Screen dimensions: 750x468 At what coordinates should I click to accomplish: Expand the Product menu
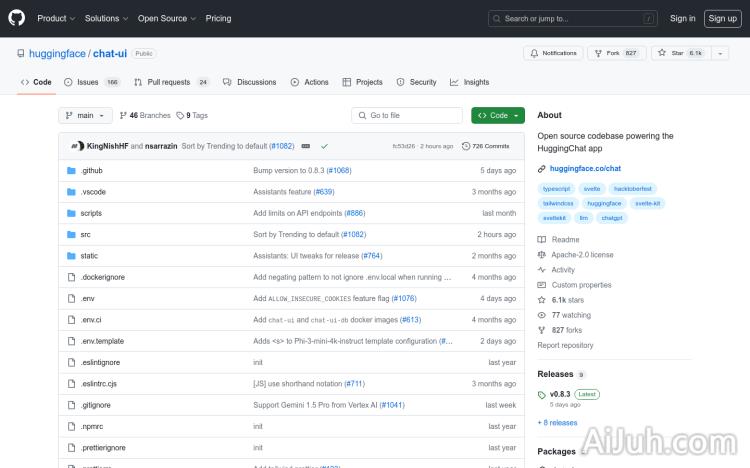[55, 18]
